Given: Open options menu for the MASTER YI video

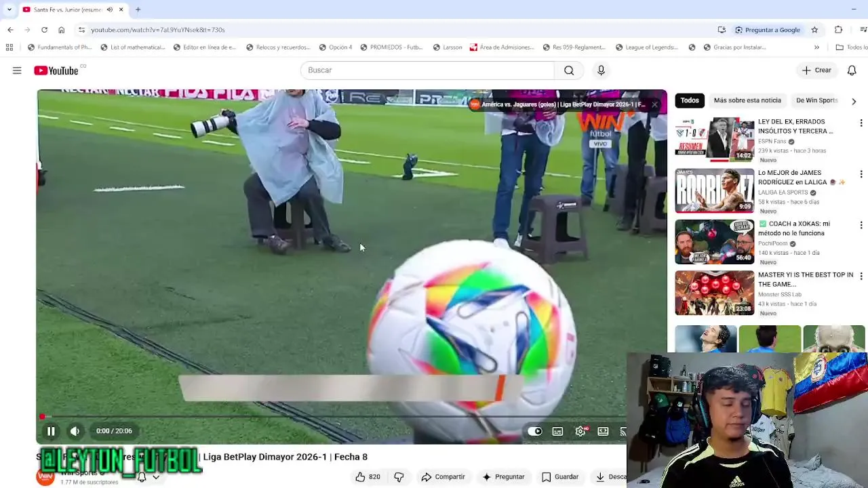Looking at the screenshot, I should click(x=861, y=277).
